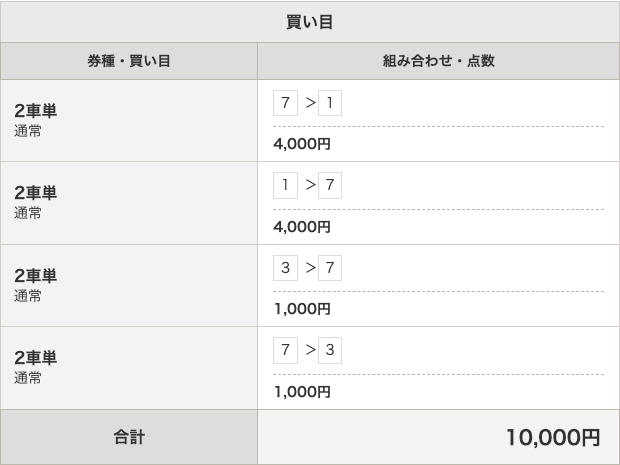Click number box 3 in fourth row
The width and height of the screenshot is (620, 465).
tap(330, 350)
